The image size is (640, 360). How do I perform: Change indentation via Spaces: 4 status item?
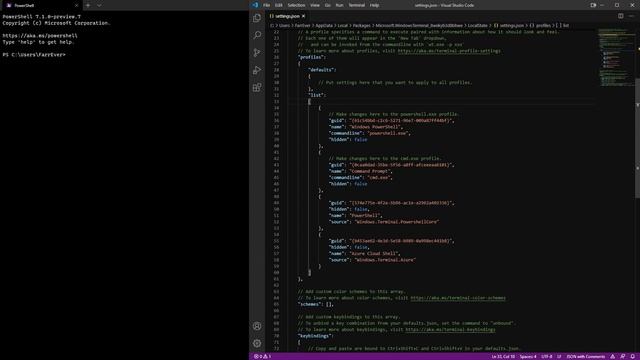pos(528,356)
